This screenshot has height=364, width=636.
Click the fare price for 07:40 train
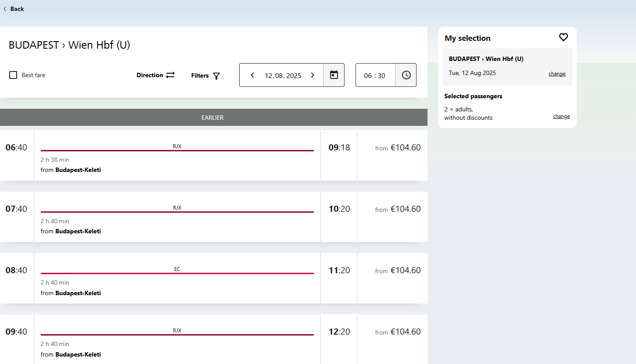[406, 209]
